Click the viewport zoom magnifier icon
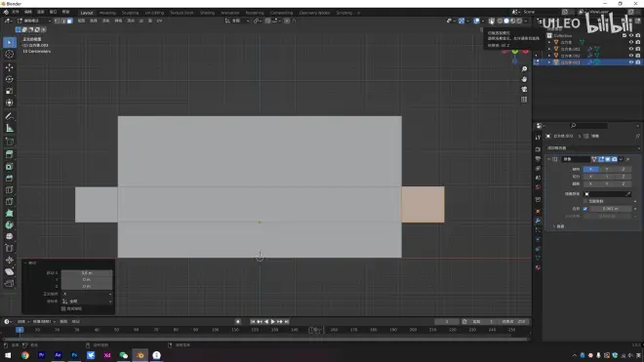Image resolution: width=644 pixels, height=362 pixels. point(524,69)
